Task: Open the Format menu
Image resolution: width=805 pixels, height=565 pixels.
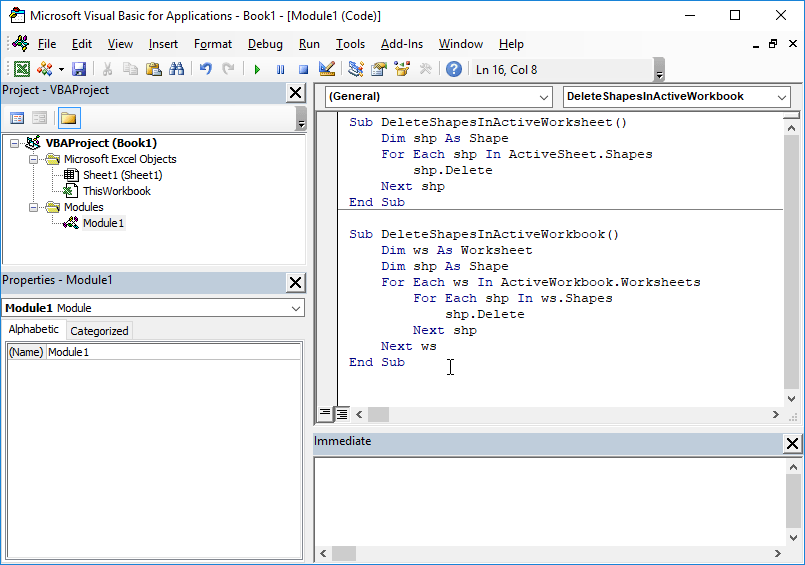Action: [x=213, y=44]
